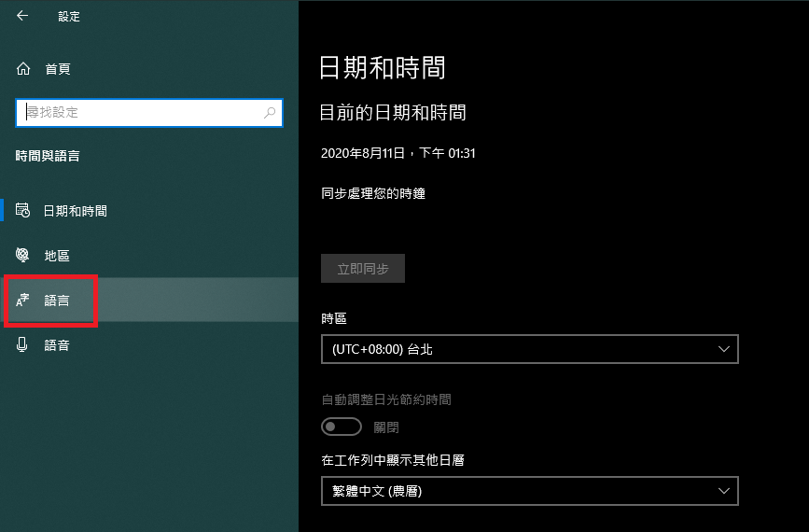Click inside the 尋找設定 search field

click(x=140, y=112)
